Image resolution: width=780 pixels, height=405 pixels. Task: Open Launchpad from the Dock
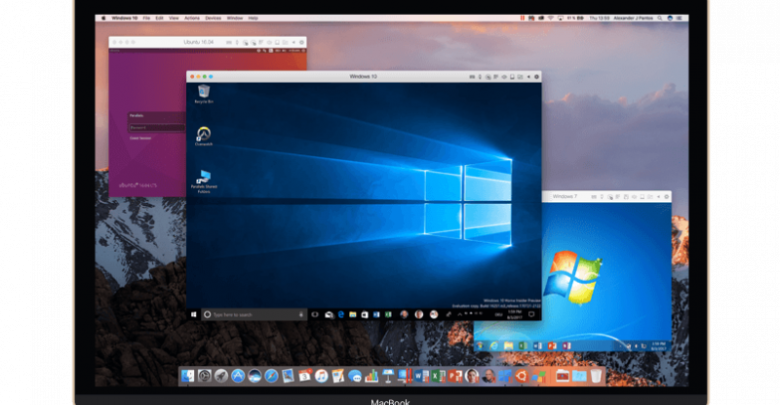tap(221, 376)
